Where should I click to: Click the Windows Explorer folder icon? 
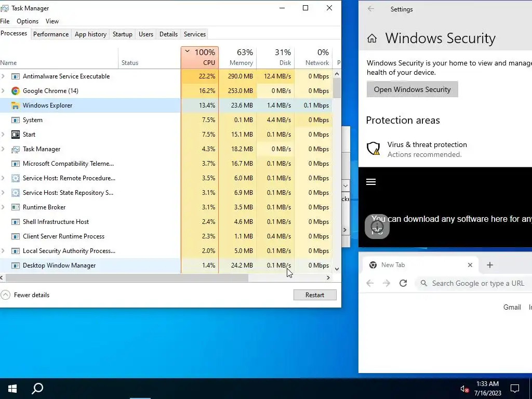coord(15,105)
